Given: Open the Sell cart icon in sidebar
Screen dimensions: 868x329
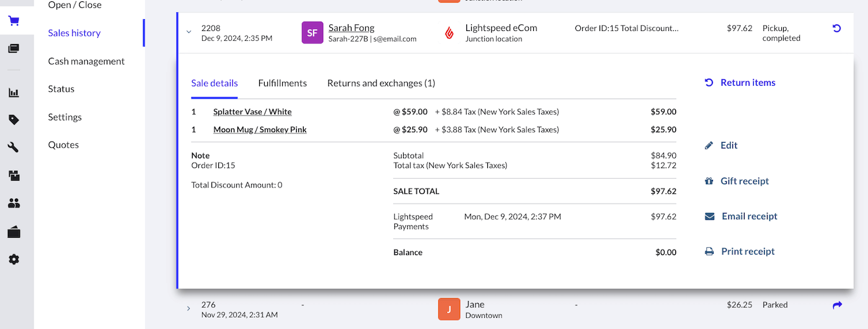Looking at the screenshot, I should point(14,21).
